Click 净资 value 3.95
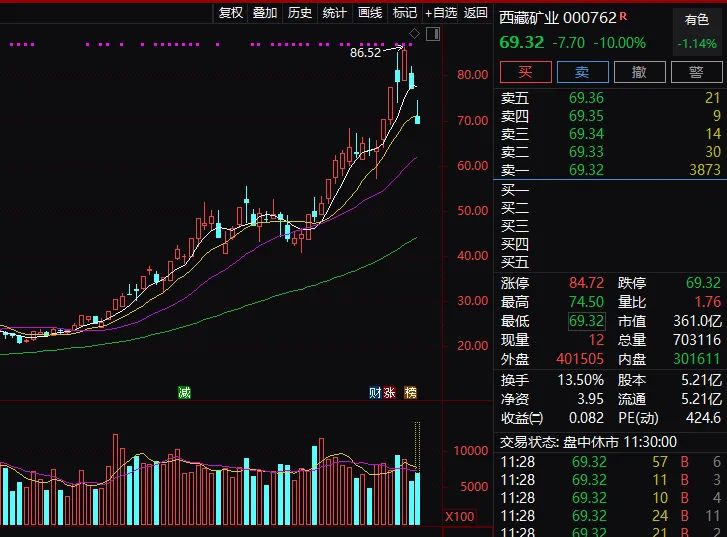The width and height of the screenshot is (727, 537). tap(590, 399)
